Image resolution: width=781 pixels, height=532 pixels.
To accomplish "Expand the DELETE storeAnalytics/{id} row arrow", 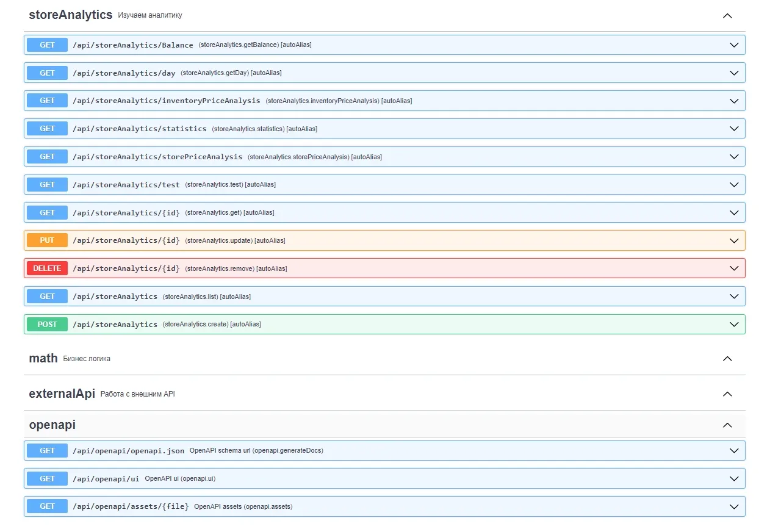I will pyautogui.click(x=734, y=268).
